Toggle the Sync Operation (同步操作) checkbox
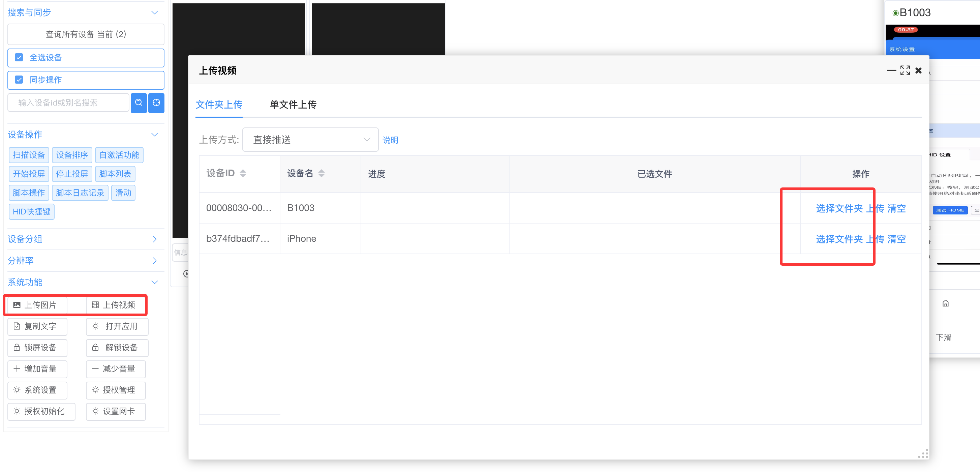The height and width of the screenshot is (472, 980). (19, 80)
